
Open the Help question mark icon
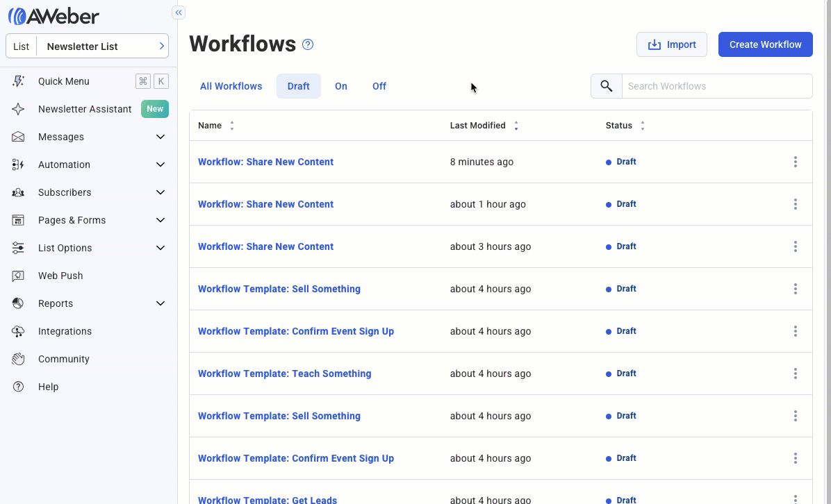click(19, 387)
